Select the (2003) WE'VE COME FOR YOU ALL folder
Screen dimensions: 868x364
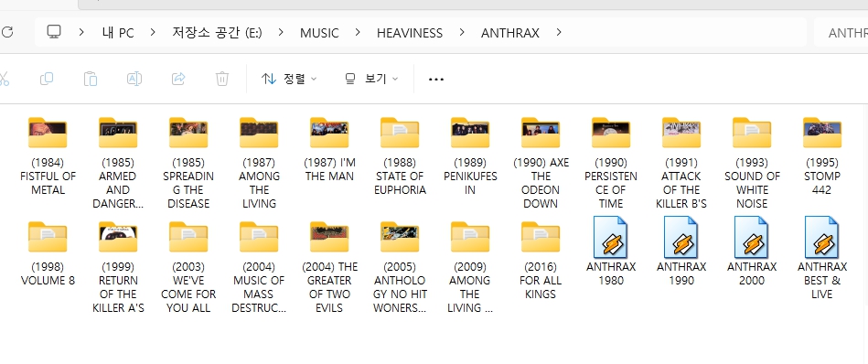188,267
